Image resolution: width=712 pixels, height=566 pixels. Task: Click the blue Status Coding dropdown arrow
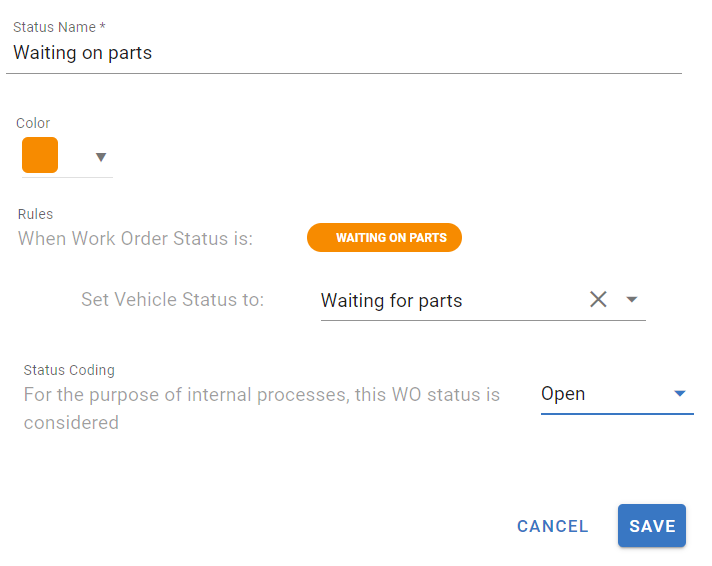tap(680, 394)
